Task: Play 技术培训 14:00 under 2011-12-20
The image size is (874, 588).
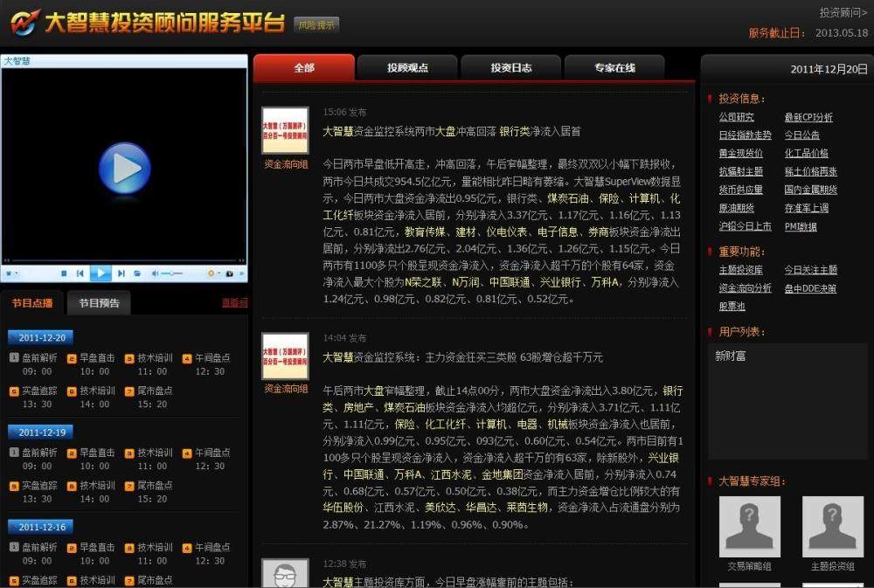Action: click(x=91, y=397)
